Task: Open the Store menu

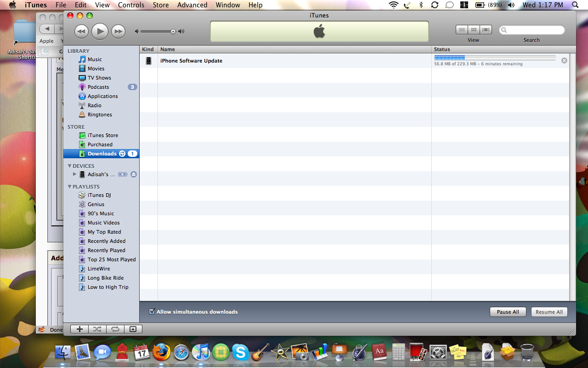Action: tap(161, 5)
